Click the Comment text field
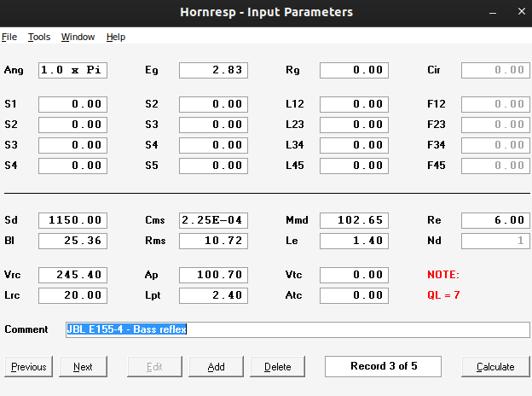Viewport: 532px width, 396px height. 298,329
